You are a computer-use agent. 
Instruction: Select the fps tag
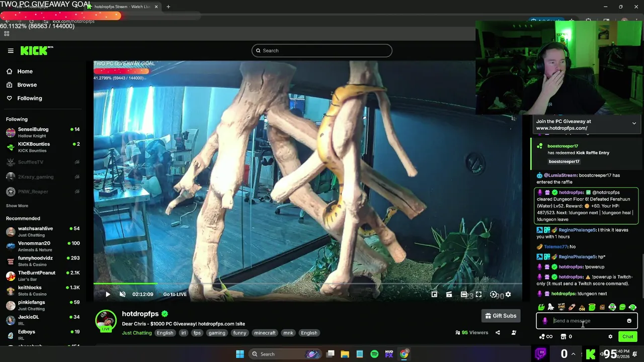[x=197, y=333]
